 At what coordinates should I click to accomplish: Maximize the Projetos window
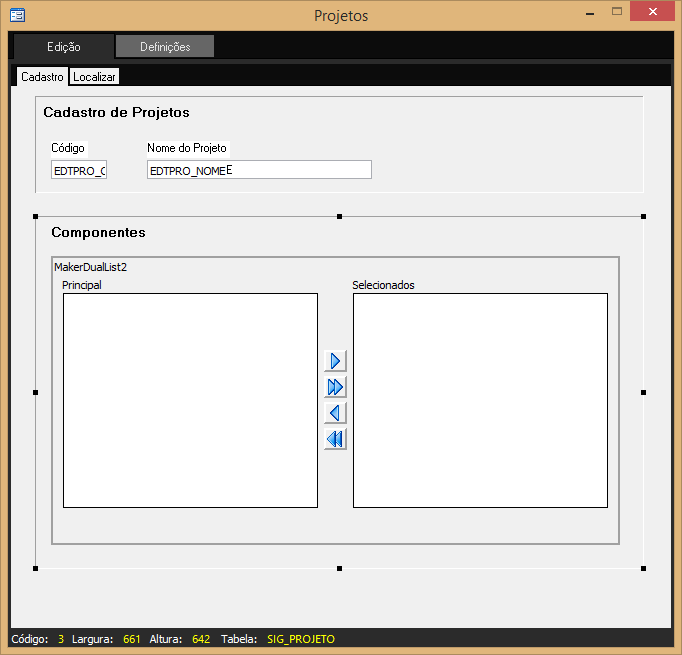[617, 12]
